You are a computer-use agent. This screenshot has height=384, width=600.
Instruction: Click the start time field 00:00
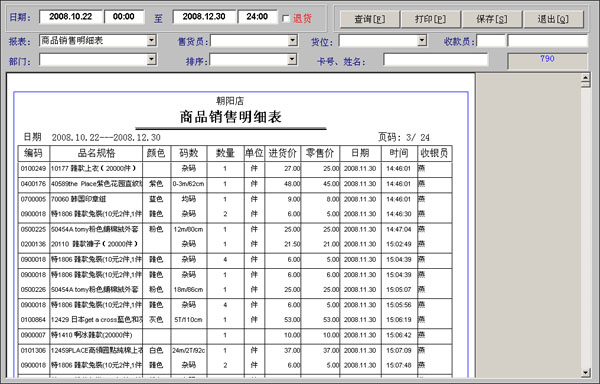pyautogui.click(x=124, y=16)
